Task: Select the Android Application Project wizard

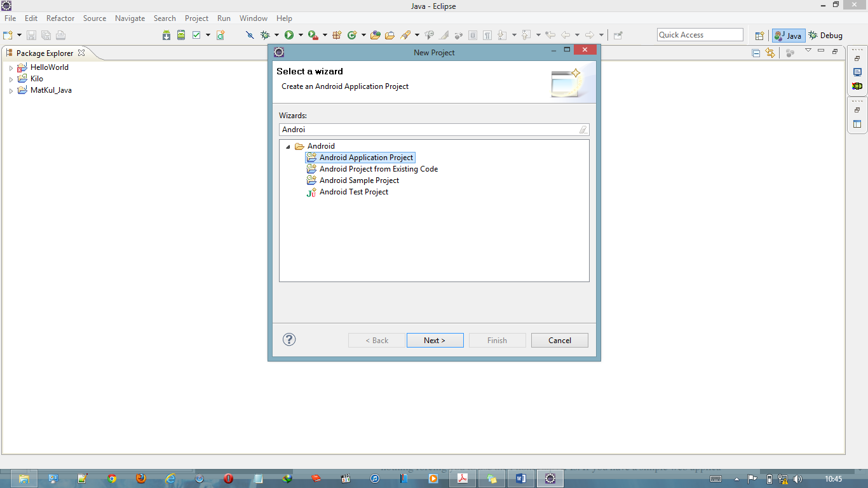Action: [367, 157]
